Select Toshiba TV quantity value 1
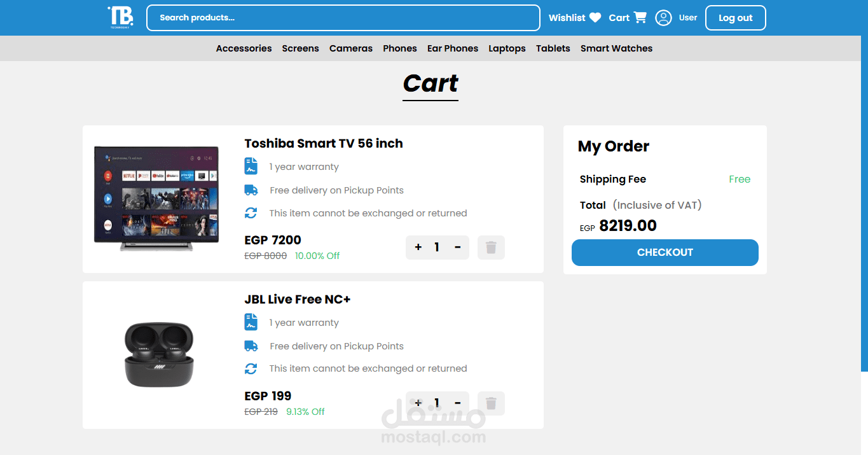The height and width of the screenshot is (455, 868). tap(437, 248)
